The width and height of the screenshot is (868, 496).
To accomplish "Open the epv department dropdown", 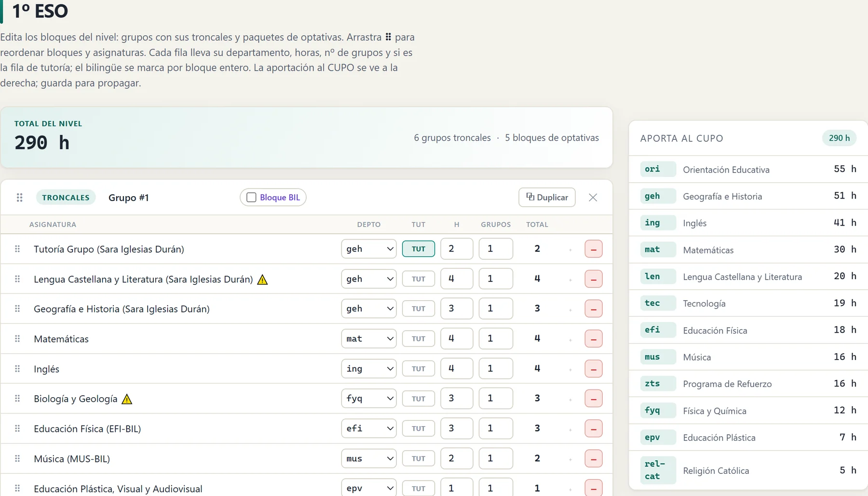I will (369, 487).
